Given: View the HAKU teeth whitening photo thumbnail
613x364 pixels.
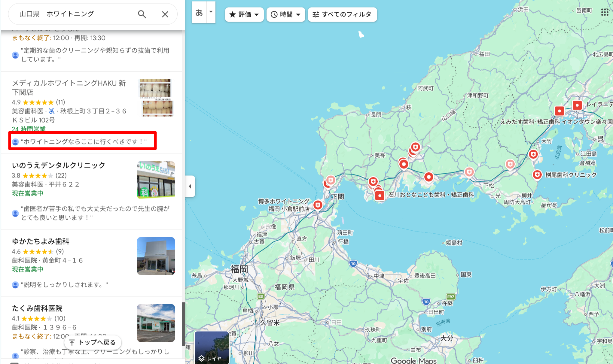Looking at the screenshot, I should pos(156,98).
